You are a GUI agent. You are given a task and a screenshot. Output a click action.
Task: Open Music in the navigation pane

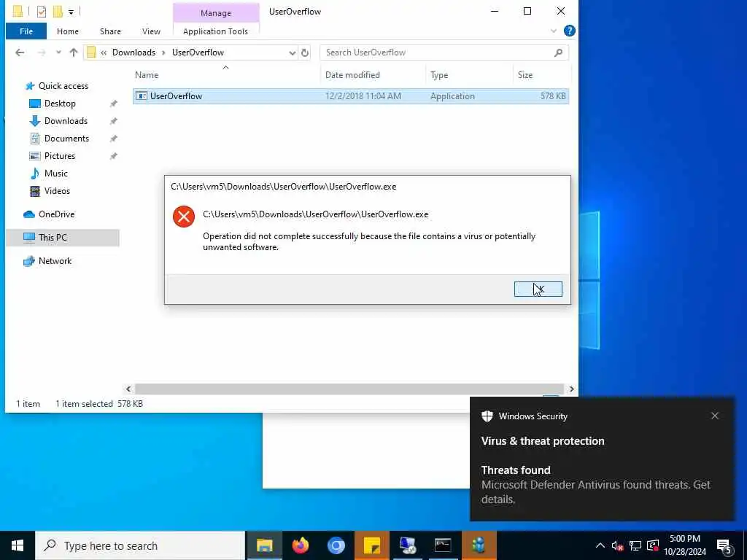[x=55, y=174]
